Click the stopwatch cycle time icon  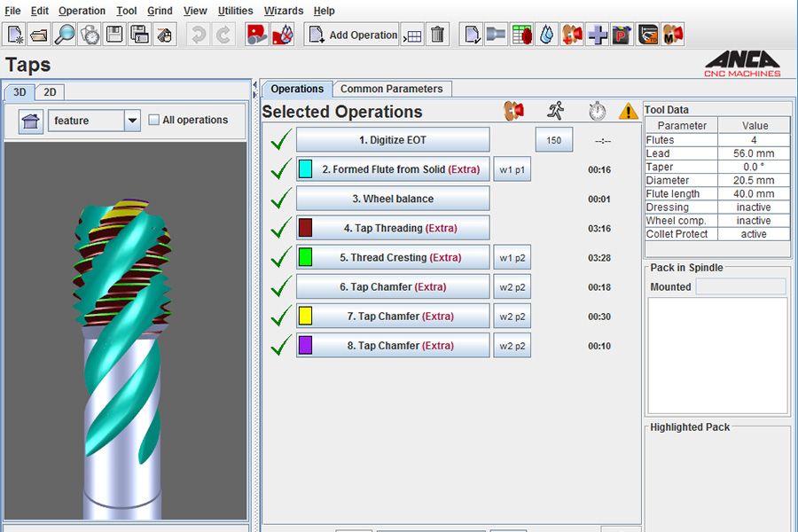click(598, 111)
